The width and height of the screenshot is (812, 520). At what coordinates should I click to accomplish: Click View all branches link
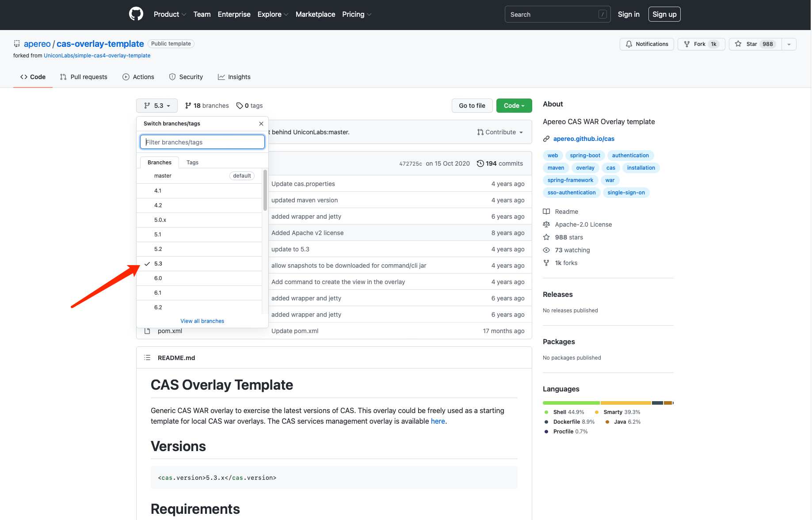202,321
